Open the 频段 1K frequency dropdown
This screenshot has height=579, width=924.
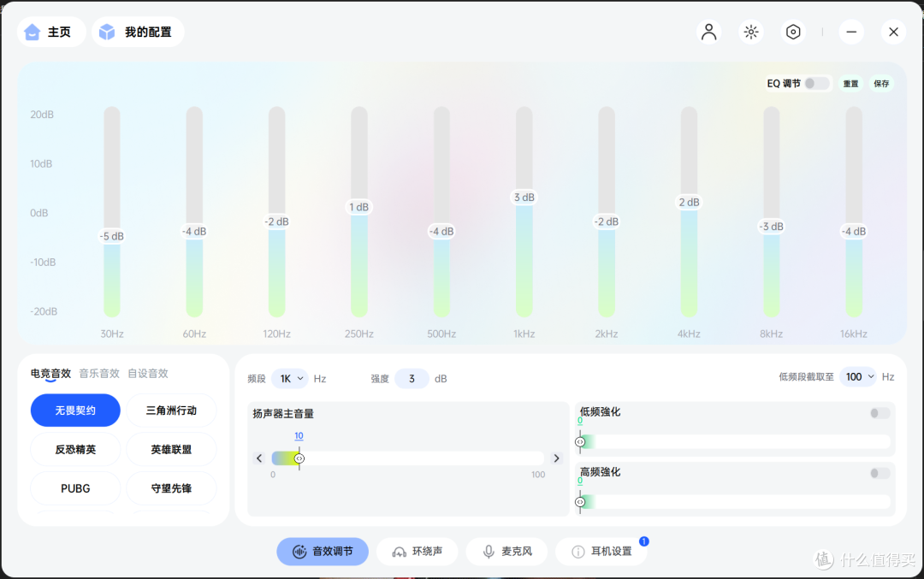click(x=290, y=378)
